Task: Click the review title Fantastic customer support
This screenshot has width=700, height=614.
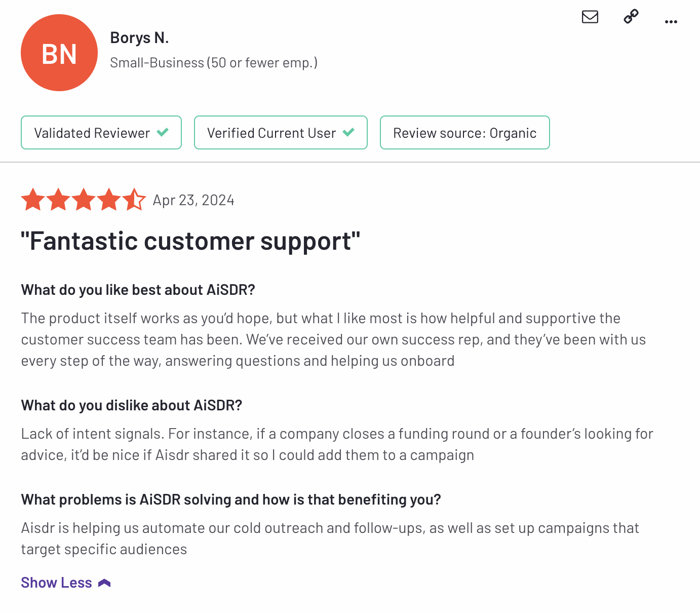Action: click(191, 241)
